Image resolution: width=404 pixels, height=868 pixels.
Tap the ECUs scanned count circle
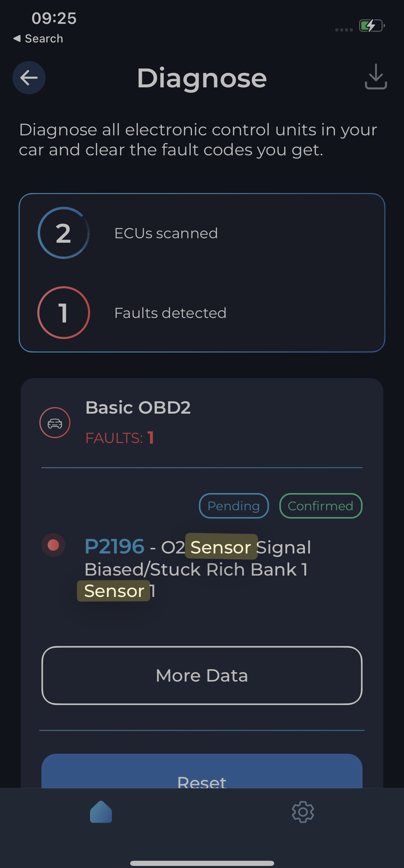point(64,233)
